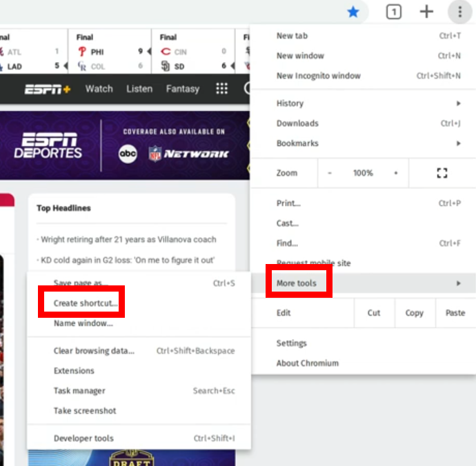Open the Wright retiring Villanova headline
This screenshot has width=476, height=466.
click(128, 240)
